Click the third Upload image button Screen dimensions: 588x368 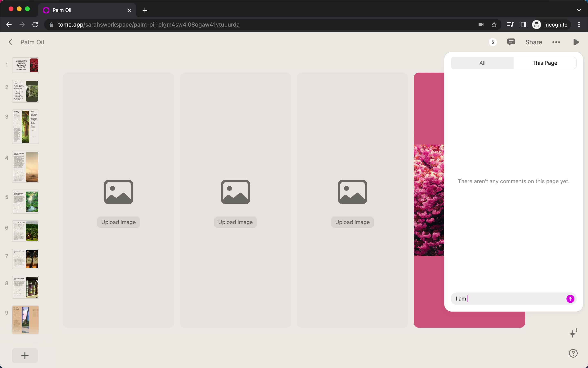tap(352, 222)
